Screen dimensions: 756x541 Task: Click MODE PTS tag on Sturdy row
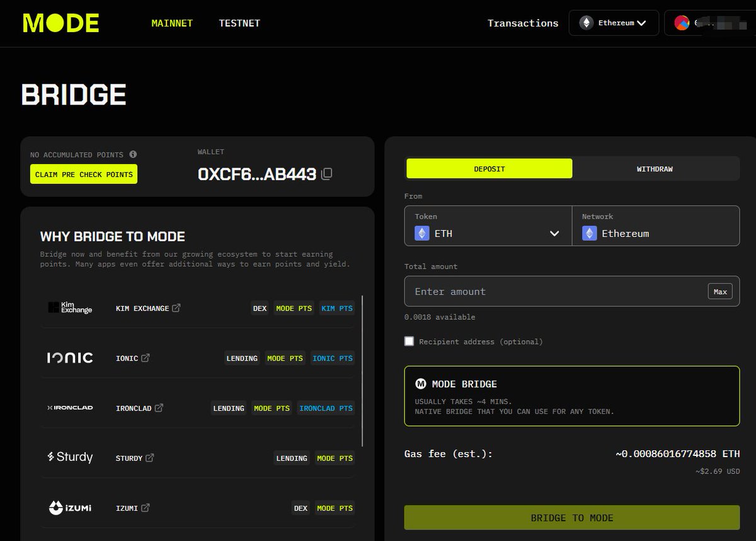[x=335, y=458]
